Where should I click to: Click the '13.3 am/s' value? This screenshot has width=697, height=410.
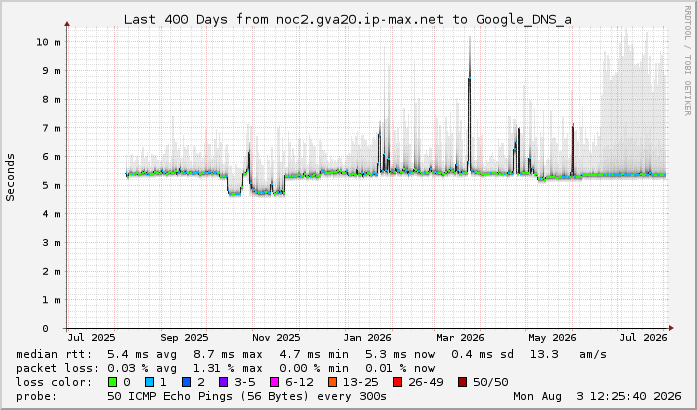coord(568,354)
